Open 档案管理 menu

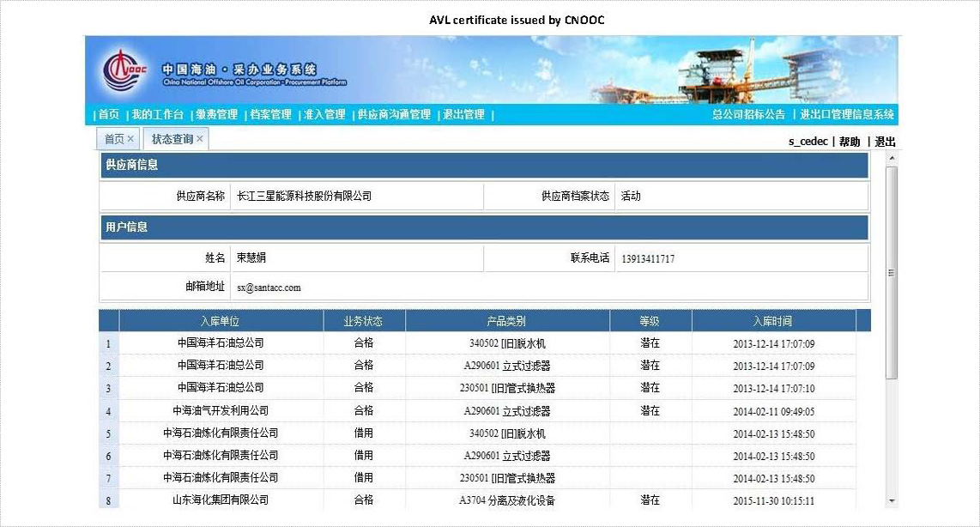(x=270, y=114)
